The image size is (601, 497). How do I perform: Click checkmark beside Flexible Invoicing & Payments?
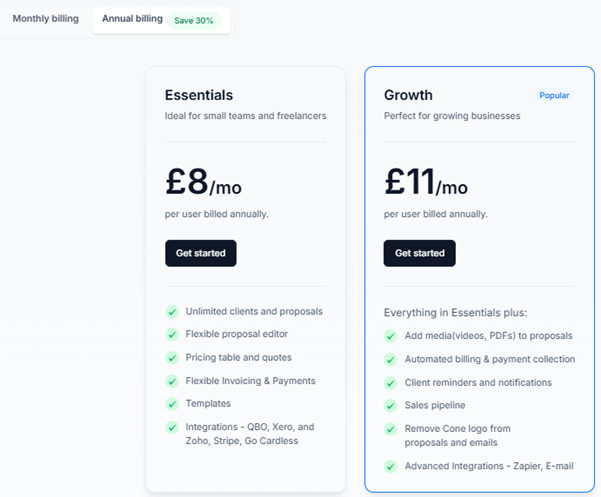[x=172, y=381]
